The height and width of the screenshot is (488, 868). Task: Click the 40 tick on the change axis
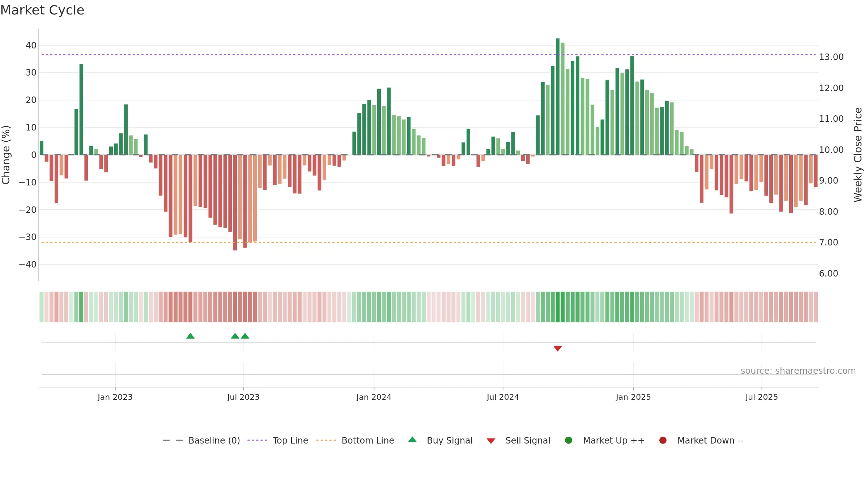tap(31, 46)
